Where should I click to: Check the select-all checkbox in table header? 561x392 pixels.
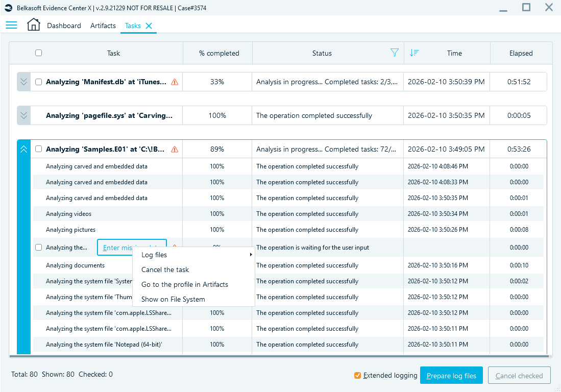click(38, 53)
